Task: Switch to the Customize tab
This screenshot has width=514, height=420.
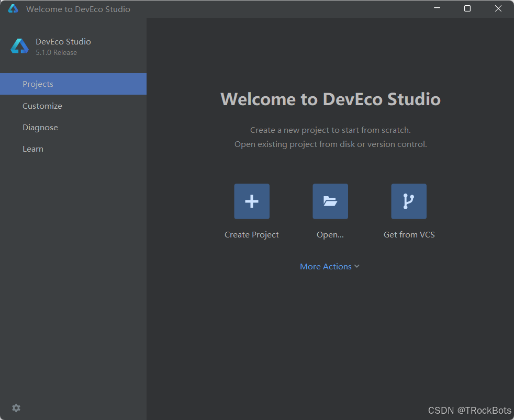Action: [73, 106]
